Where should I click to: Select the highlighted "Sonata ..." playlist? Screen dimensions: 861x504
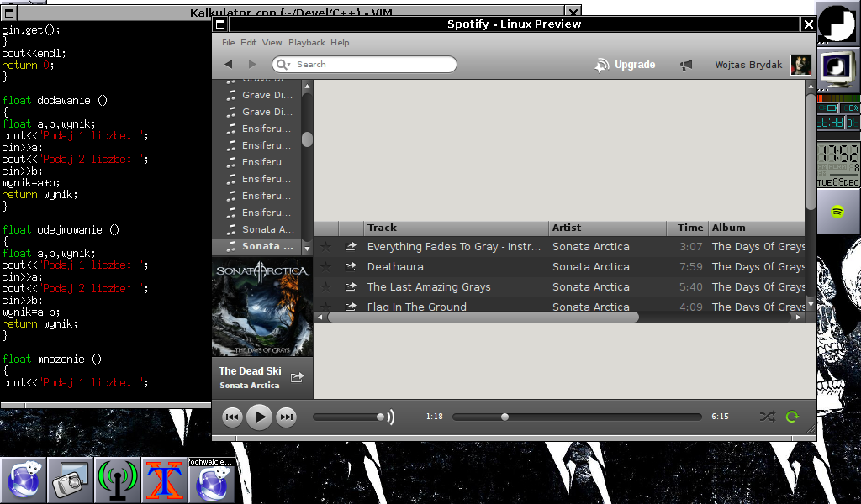click(x=256, y=246)
